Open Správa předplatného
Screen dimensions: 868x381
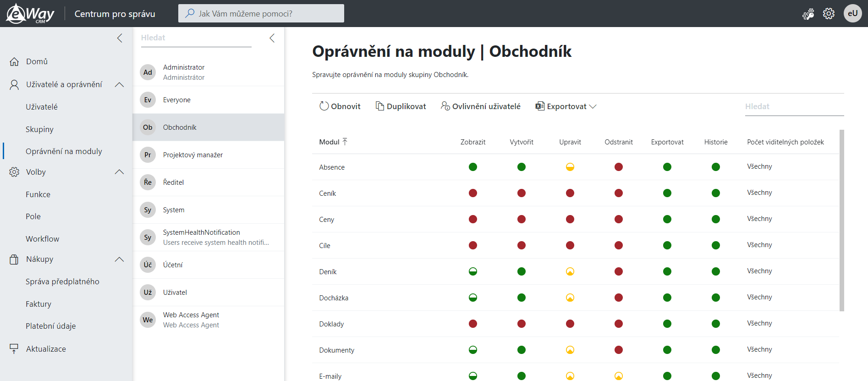(62, 282)
